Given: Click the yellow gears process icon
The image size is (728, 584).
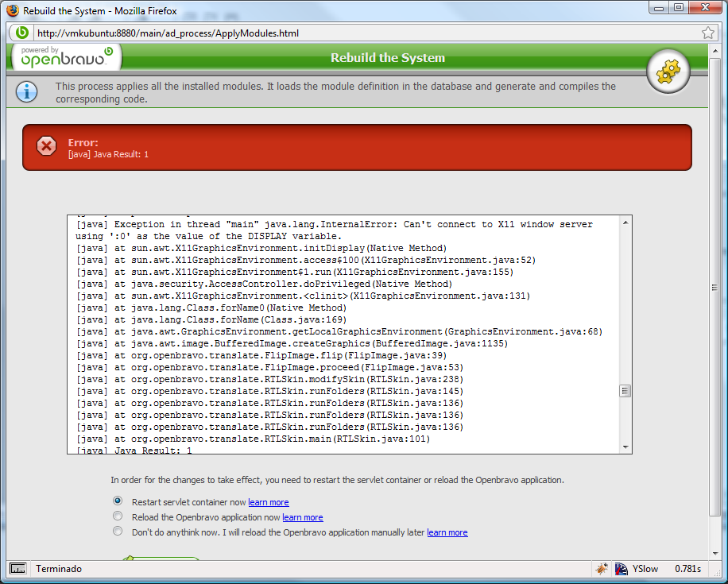Looking at the screenshot, I should pos(668,72).
